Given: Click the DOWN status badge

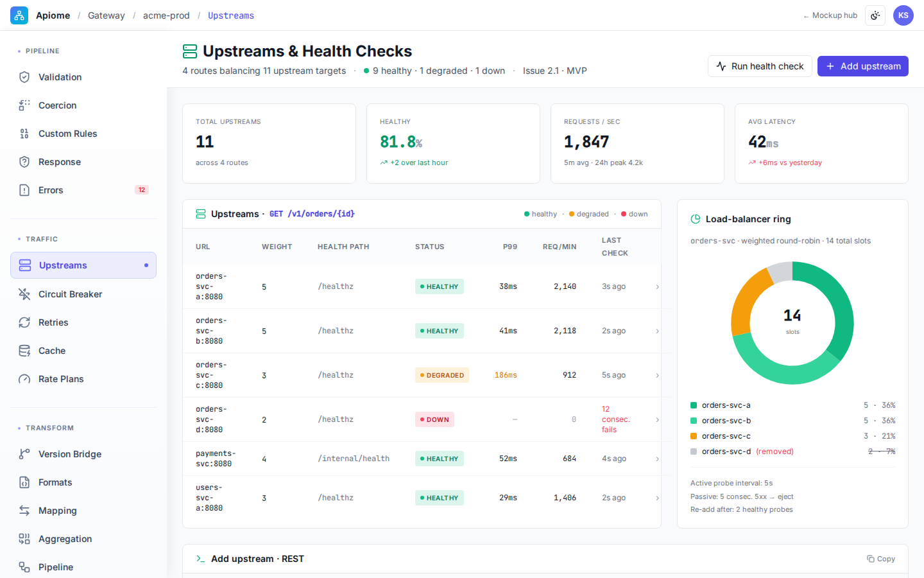Looking at the screenshot, I should (434, 419).
